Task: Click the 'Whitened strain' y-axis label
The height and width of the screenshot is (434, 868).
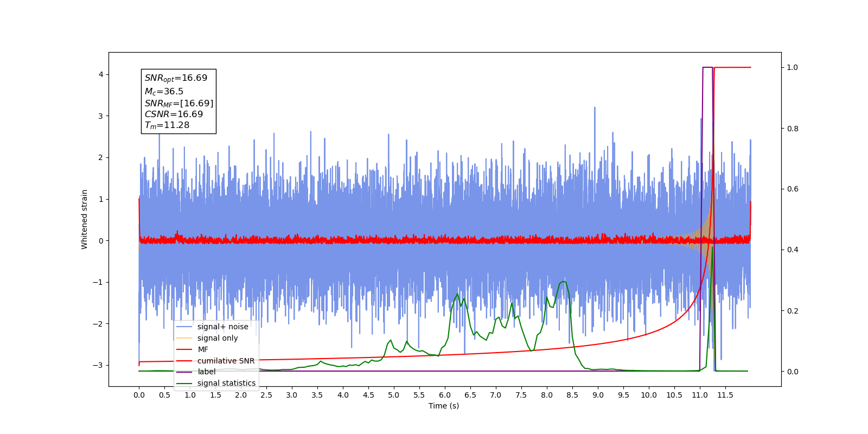Action: (x=85, y=219)
